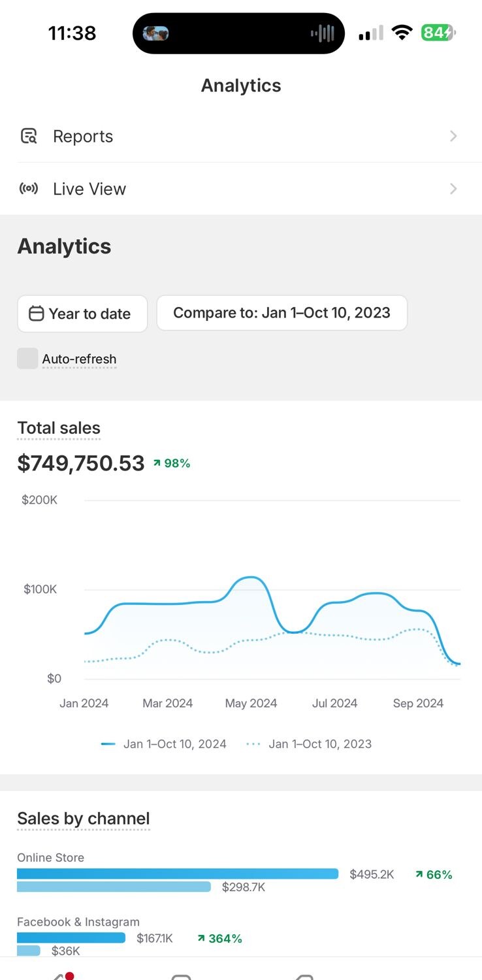Viewport: 482px width, 980px height.
Task: Tap the $100K y-axis label
Action: click(x=40, y=589)
